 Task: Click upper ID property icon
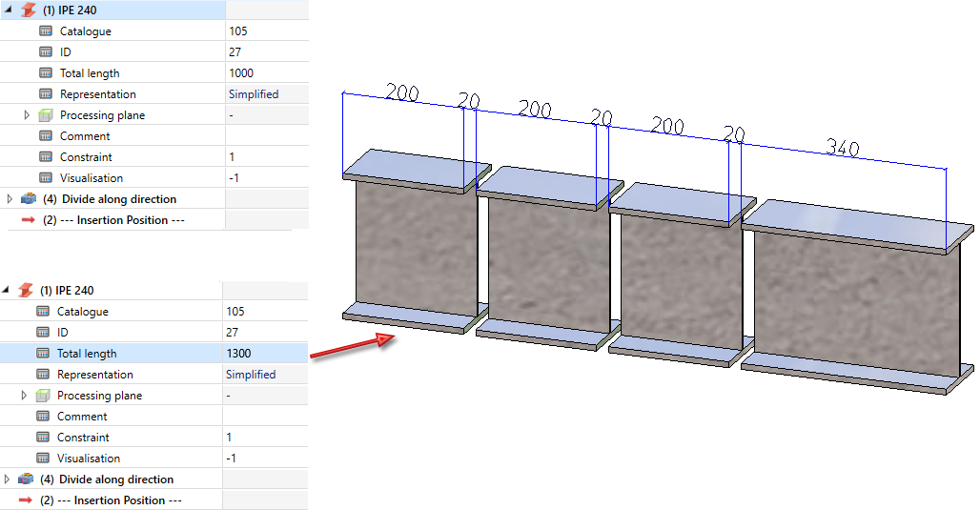(46, 51)
